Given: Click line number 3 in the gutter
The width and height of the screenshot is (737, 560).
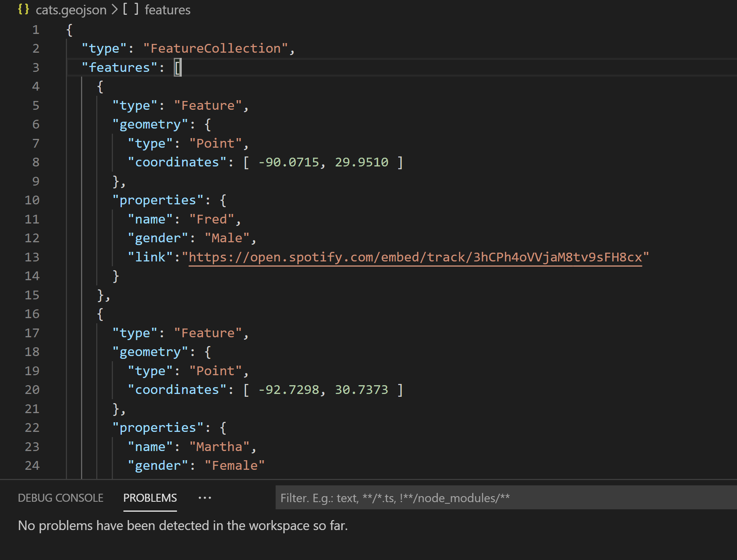Looking at the screenshot, I should (x=36, y=67).
